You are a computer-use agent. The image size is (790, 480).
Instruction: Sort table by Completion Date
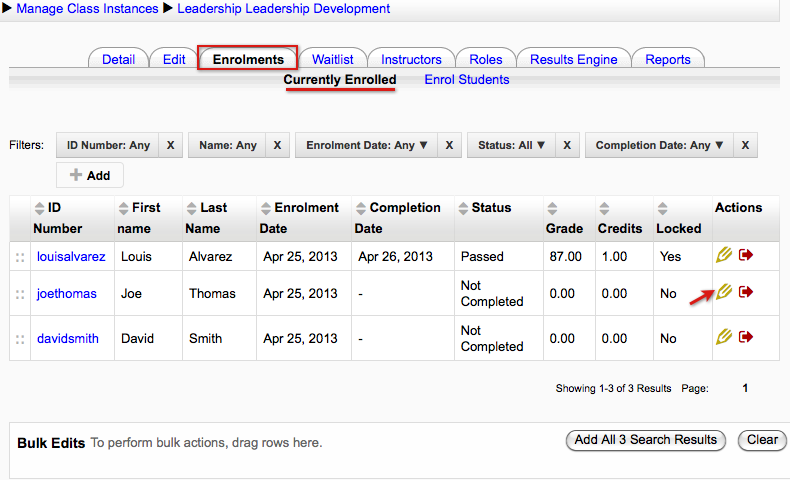click(361, 208)
